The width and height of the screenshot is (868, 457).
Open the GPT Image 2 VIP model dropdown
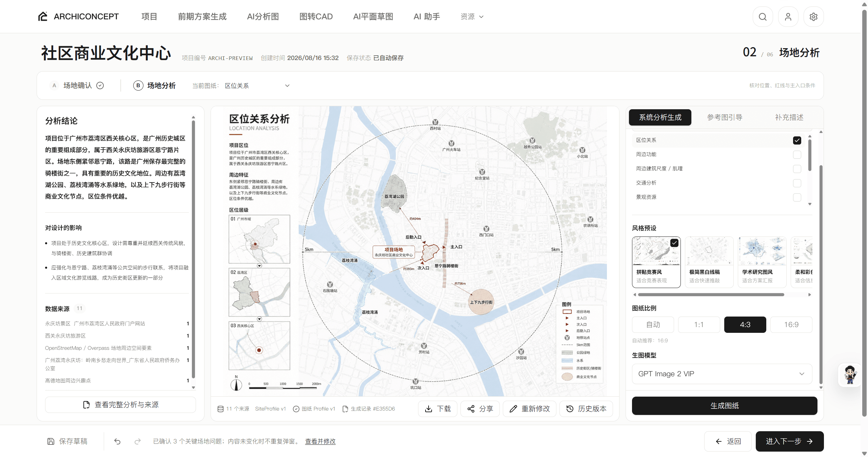point(722,374)
